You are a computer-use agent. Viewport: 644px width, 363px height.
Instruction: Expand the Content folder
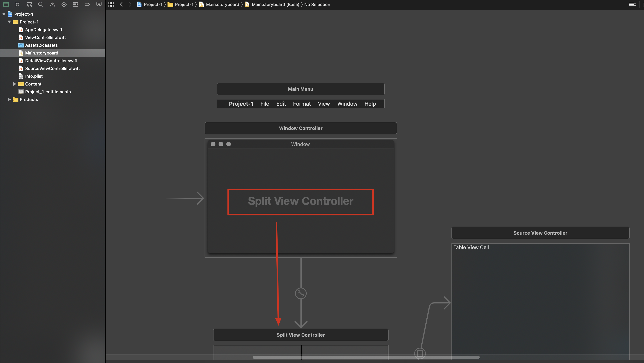coord(15,84)
